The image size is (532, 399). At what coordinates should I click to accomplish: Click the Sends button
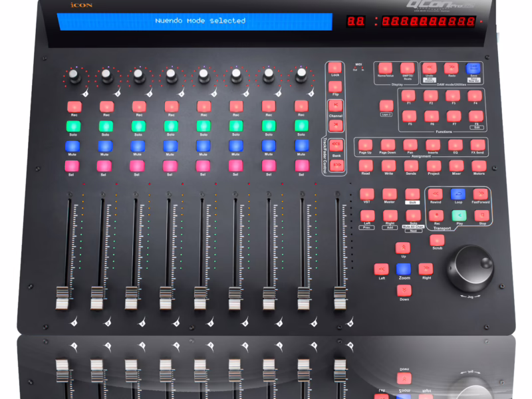click(411, 166)
